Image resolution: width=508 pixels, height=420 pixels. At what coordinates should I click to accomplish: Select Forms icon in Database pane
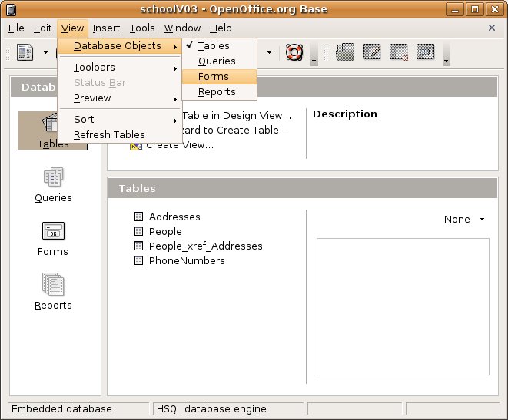coord(53,239)
